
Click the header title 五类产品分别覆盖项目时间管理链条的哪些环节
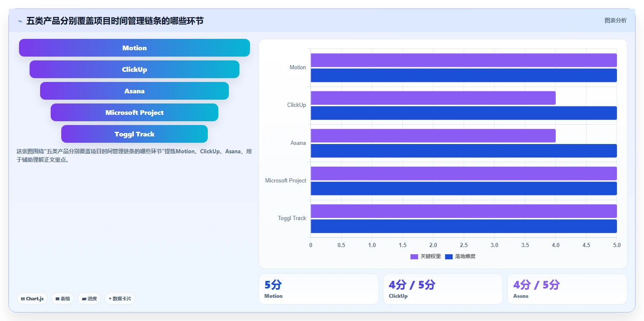pos(115,21)
